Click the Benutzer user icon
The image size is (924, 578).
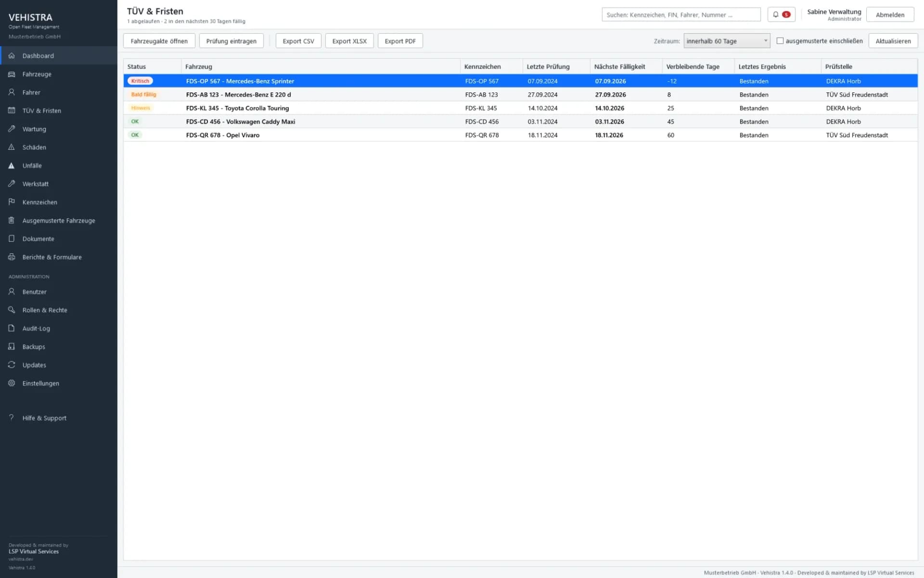click(x=12, y=292)
